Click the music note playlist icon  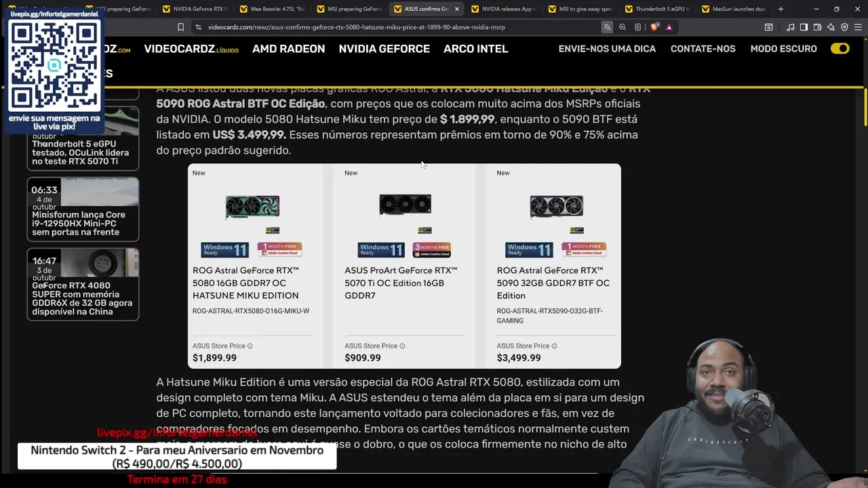[x=791, y=27]
